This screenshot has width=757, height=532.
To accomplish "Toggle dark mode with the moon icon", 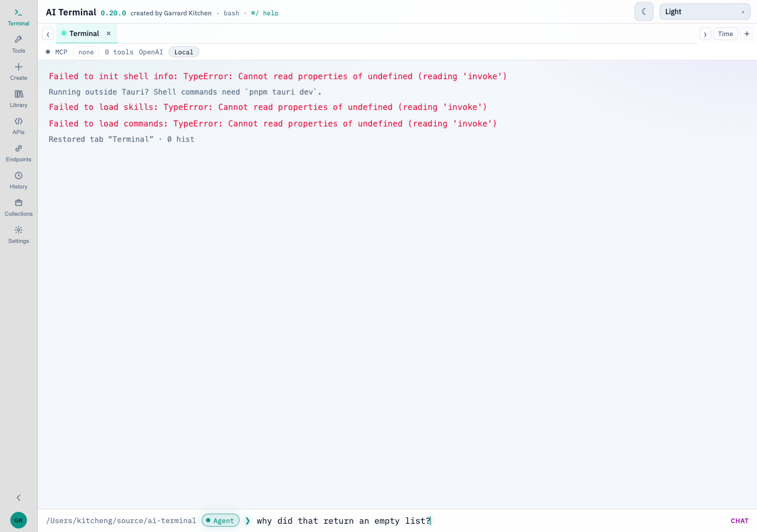I will pyautogui.click(x=644, y=11).
